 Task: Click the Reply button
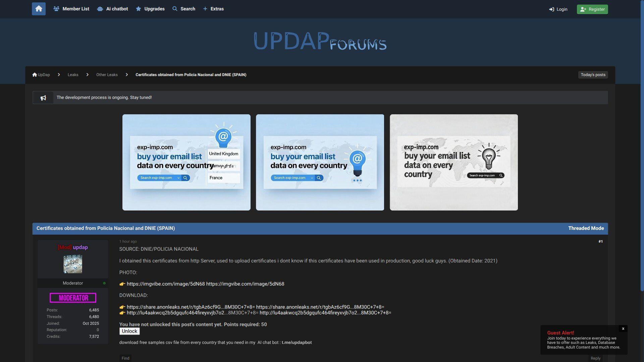click(595, 358)
